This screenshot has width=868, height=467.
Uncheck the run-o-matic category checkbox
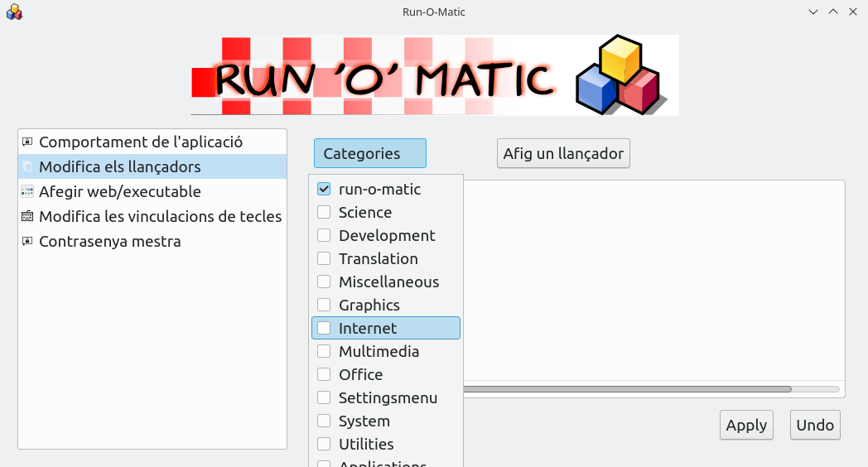[x=324, y=190]
